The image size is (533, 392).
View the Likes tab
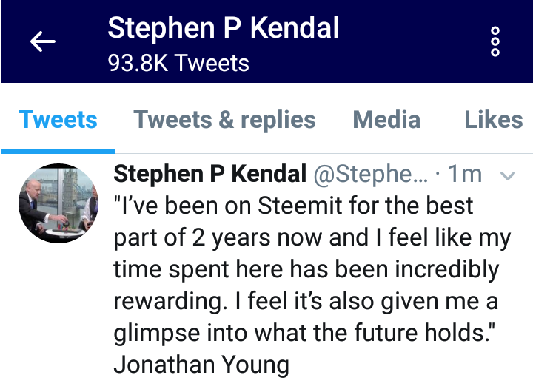[494, 120]
